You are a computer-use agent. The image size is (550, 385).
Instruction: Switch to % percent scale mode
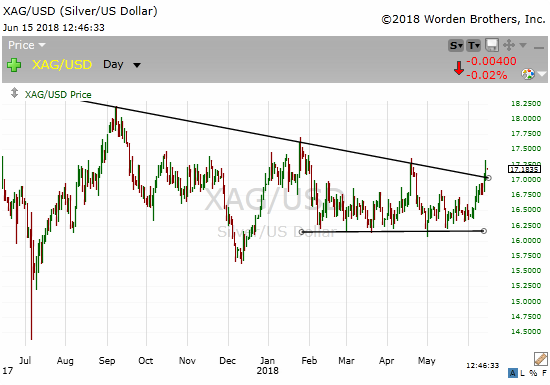533,373
